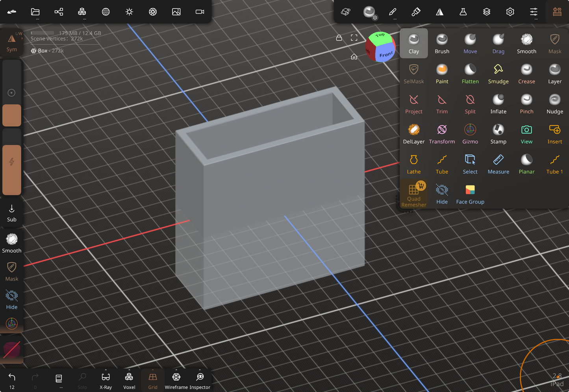Screen dimensions: 569x392
Task: Toggle the Sym symmetry shortcut
Action: [x=12, y=42]
